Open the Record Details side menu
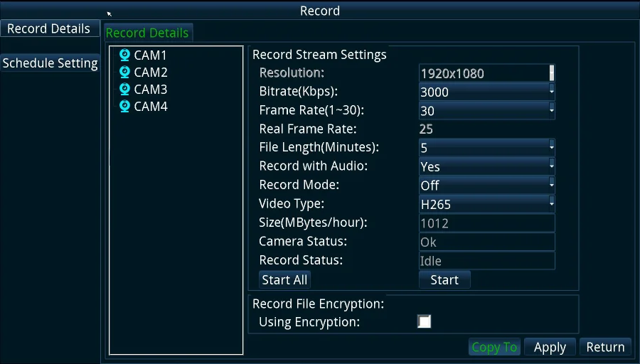The height and width of the screenshot is (364, 640). 49,28
